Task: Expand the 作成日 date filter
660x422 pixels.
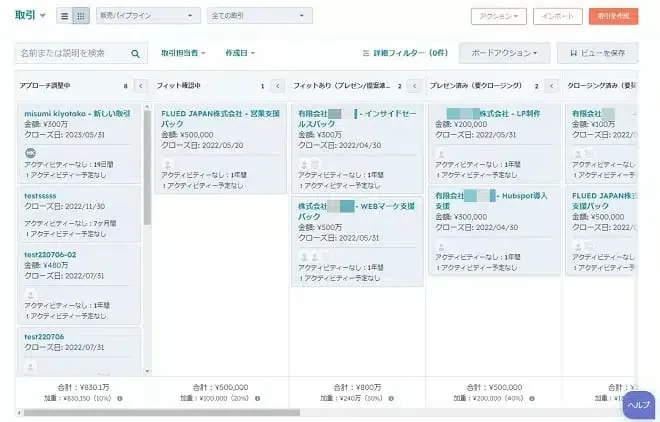Action: (x=239, y=53)
